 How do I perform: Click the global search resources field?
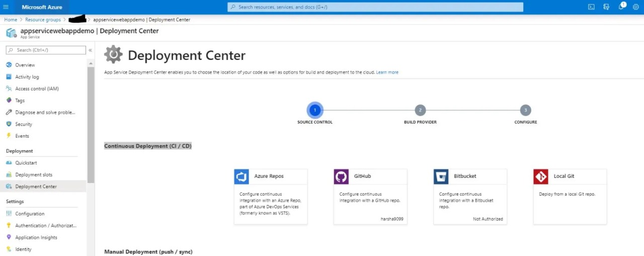point(375,7)
